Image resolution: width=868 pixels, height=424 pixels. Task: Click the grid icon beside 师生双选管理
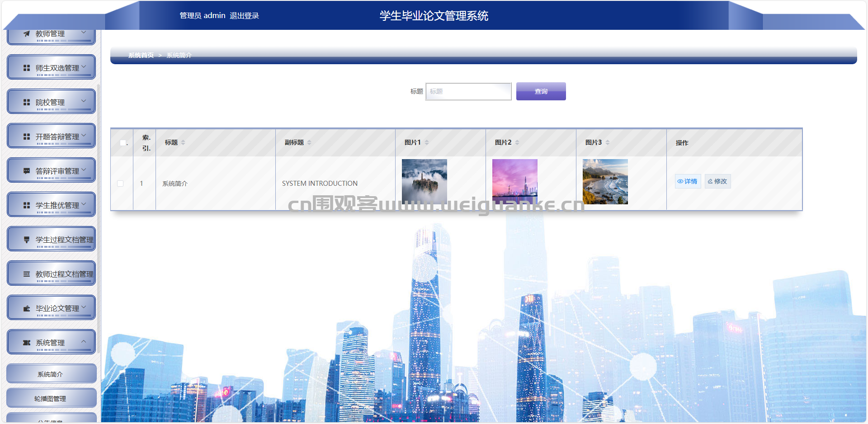pyautogui.click(x=27, y=68)
